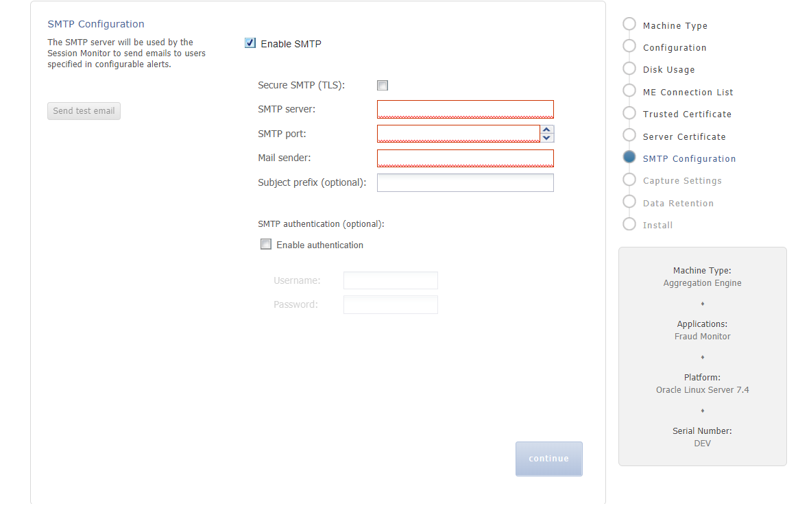The image size is (798, 532).
Task: Enable Secure SMTP (TLS)
Action: [x=382, y=85]
